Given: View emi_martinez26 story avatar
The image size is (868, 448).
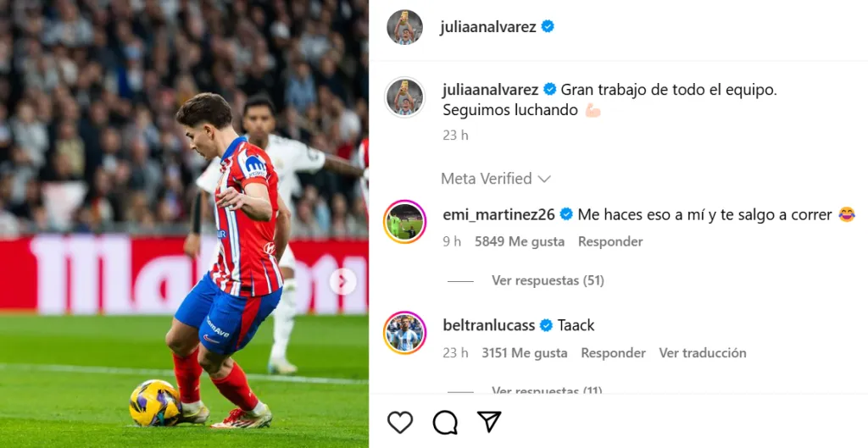Looking at the screenshot, I should 404,221.
